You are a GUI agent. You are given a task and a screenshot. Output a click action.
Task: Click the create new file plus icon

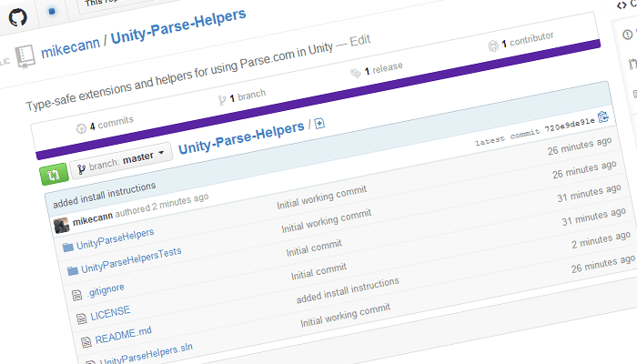tap(319, 123)
